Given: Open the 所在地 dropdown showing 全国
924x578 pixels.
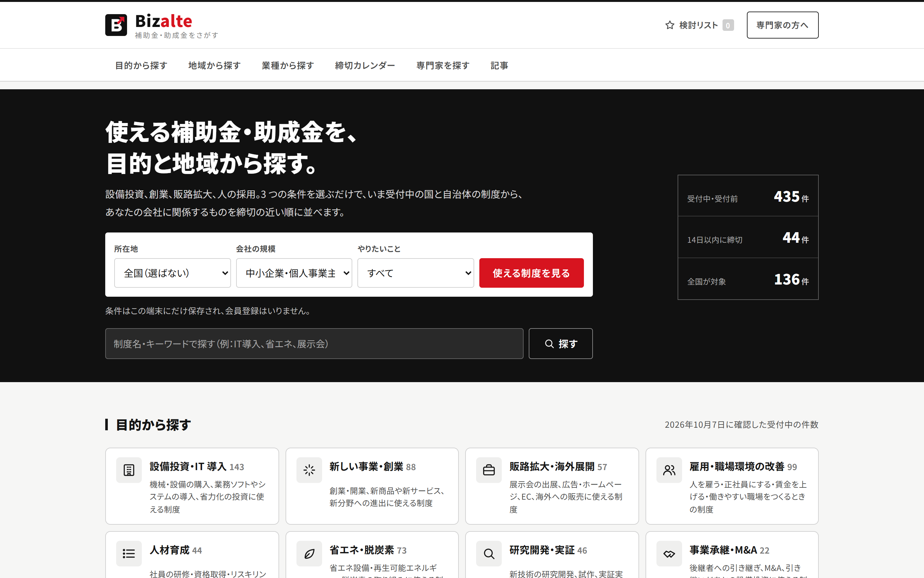Looking at the screenshot, I should tap(173, 273).
